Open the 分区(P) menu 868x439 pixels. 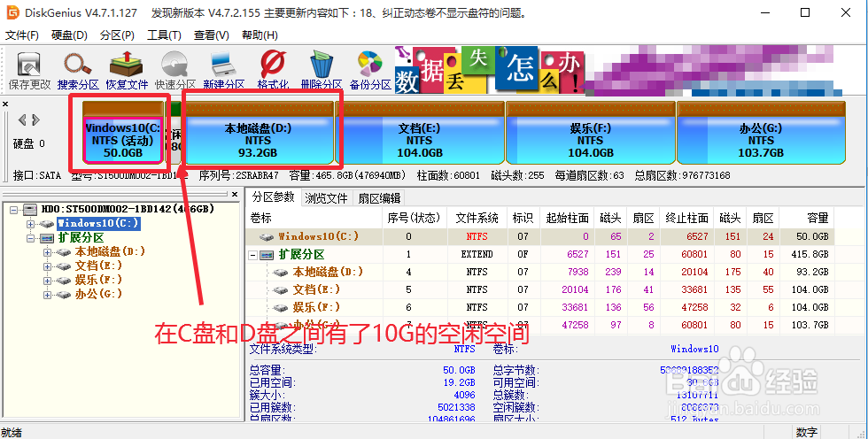(x=117, y=35)
